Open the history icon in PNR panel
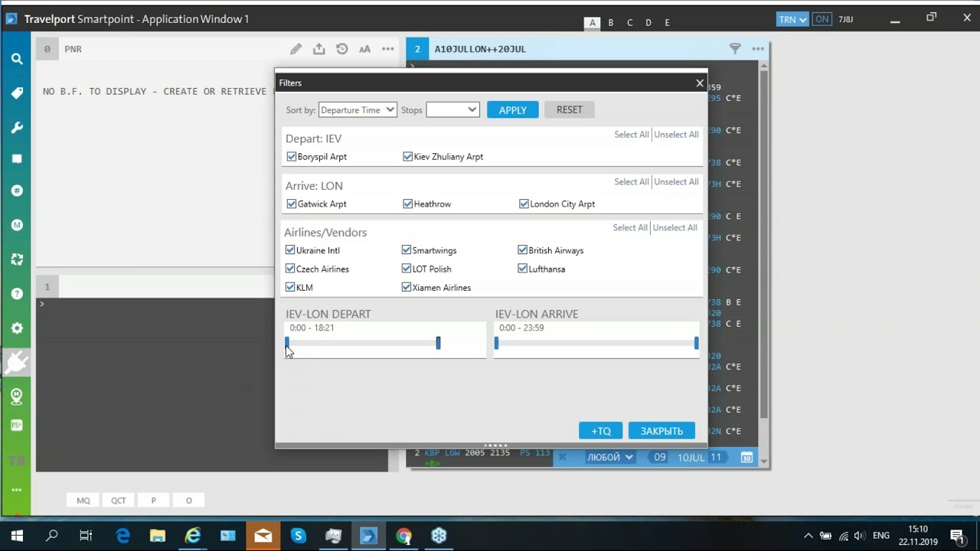 (341, 49)
